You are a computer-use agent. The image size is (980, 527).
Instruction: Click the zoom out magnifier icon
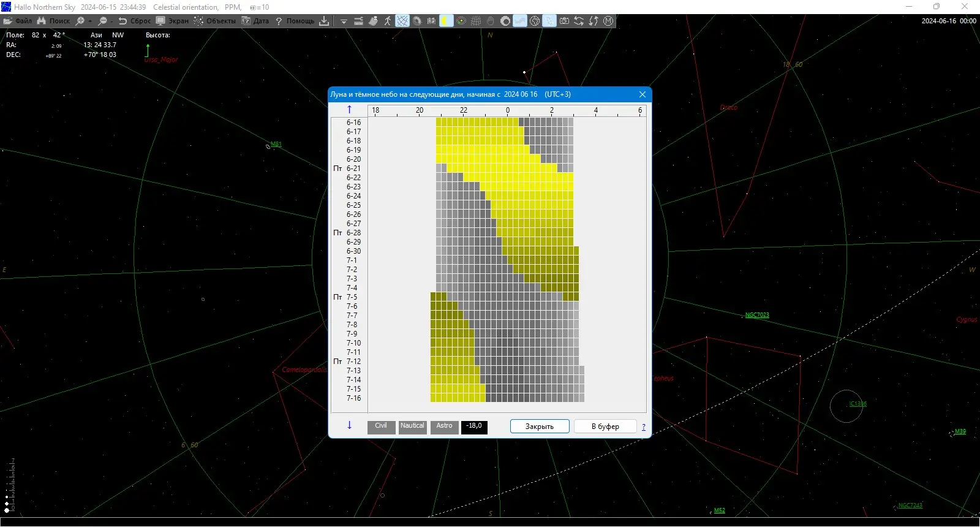103,21
